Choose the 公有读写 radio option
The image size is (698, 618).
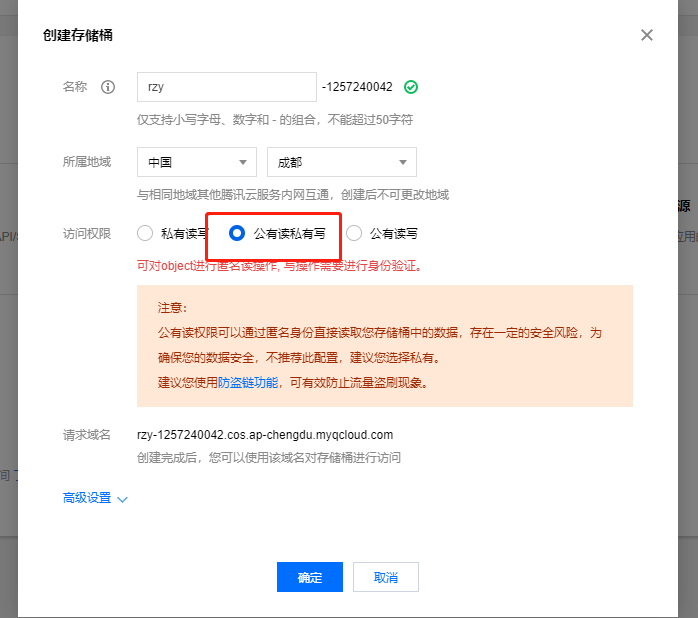[354, 233]
